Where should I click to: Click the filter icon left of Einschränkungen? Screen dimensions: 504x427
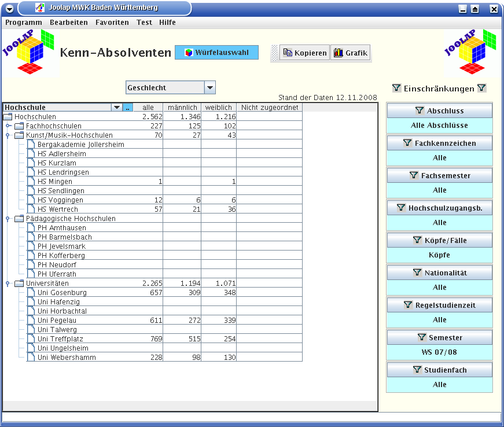point(396,89)
